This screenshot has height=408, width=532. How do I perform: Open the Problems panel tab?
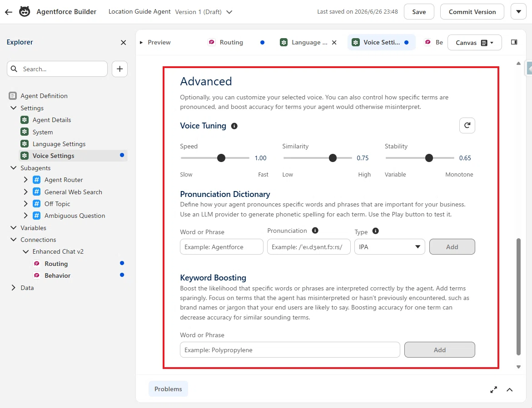(168, 389)
